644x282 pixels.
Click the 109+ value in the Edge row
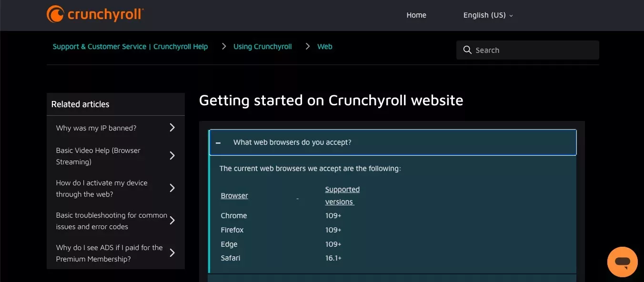[x=333, y=244]
